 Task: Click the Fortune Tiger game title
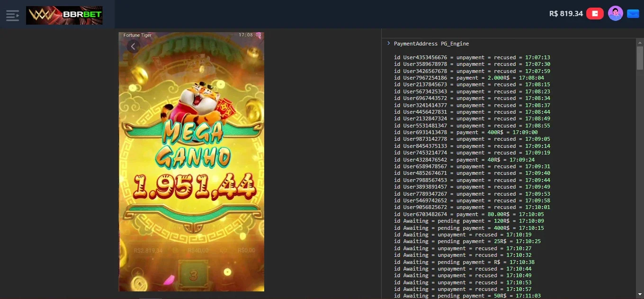[137, 35]
